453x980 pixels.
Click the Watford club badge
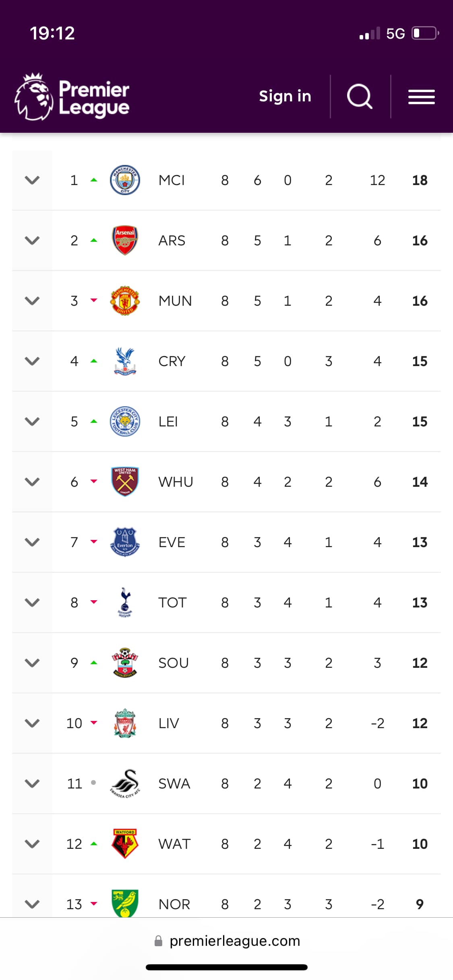click(125, 844)
